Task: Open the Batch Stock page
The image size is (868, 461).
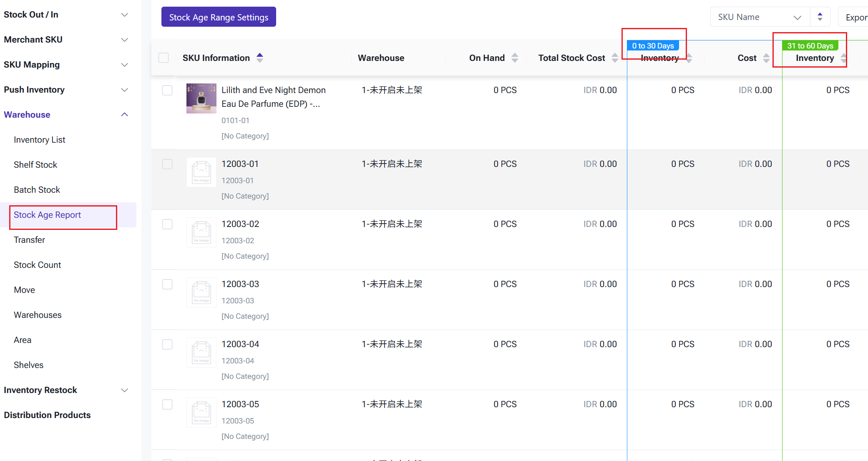Action: click(x=37, y=190)
